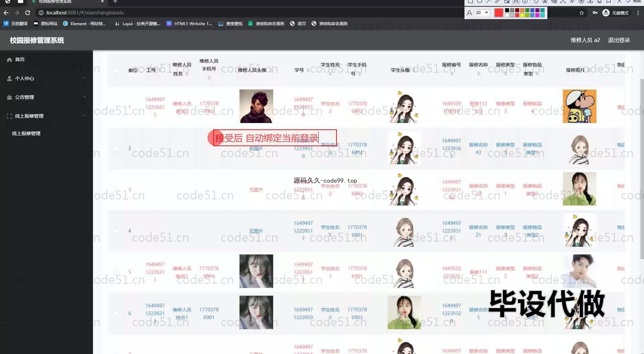
Task: Check the checkbox for row index 5
Action: [116, 272]
